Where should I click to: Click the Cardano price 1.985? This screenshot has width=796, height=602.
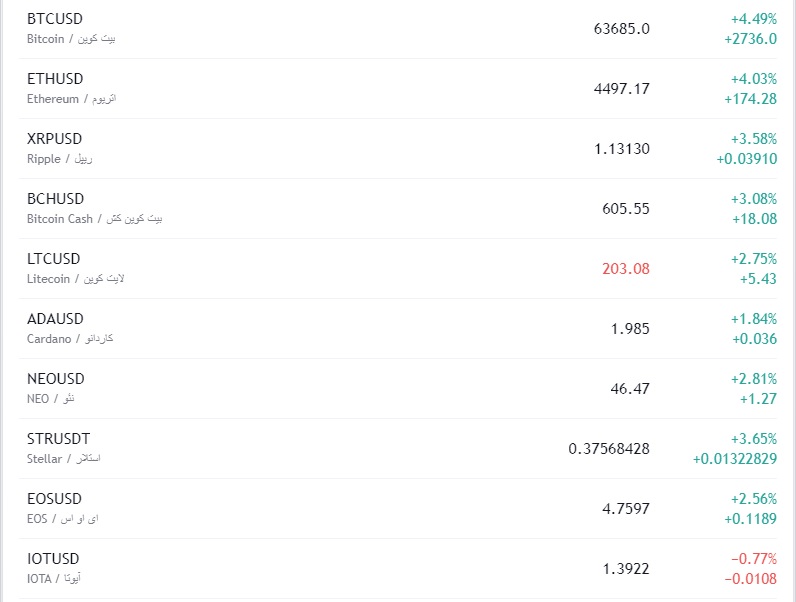point(630,329)
